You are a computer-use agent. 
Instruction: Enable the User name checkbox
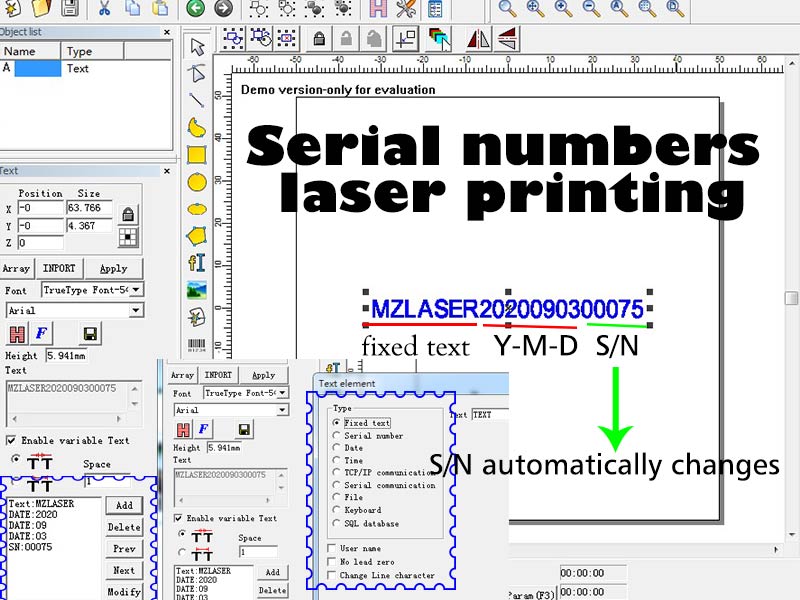(x=331, y=548)
